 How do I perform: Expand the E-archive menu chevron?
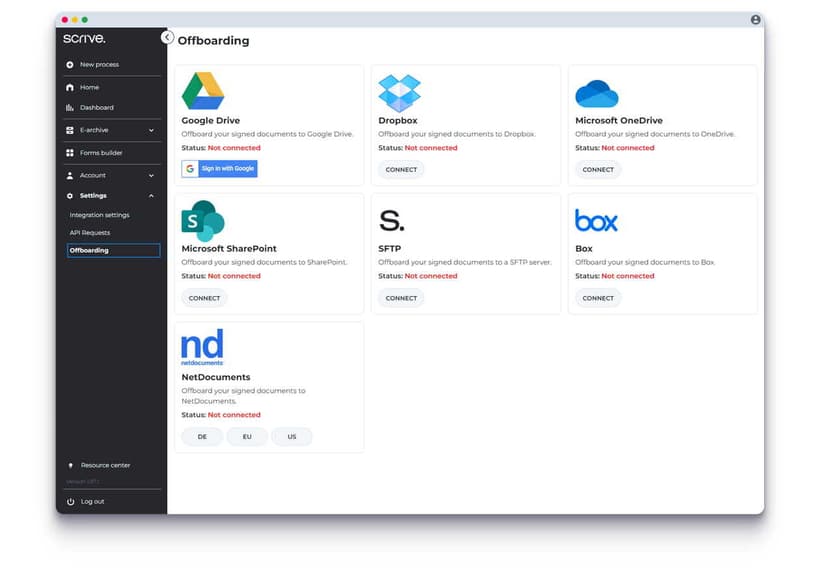point(152,130)
